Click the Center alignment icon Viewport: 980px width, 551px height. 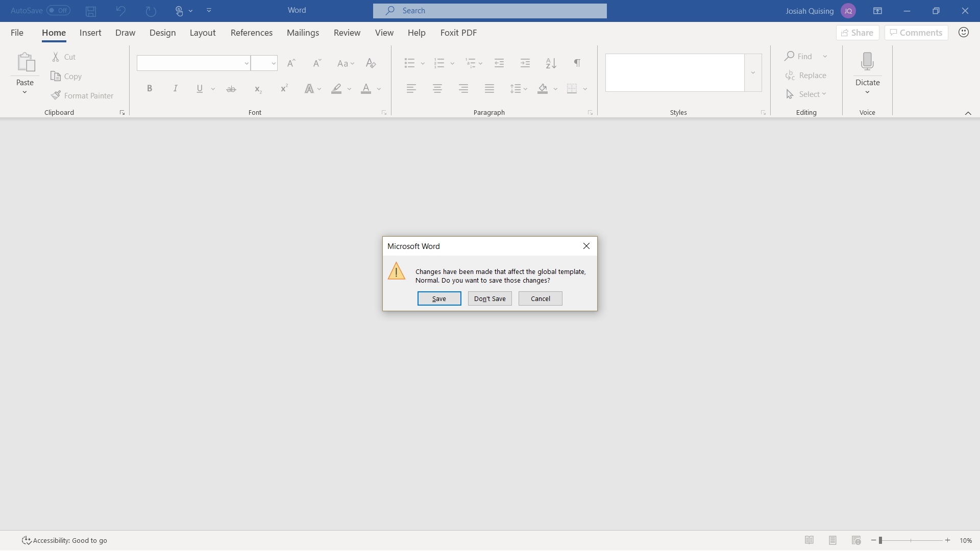tap(437, 88)
